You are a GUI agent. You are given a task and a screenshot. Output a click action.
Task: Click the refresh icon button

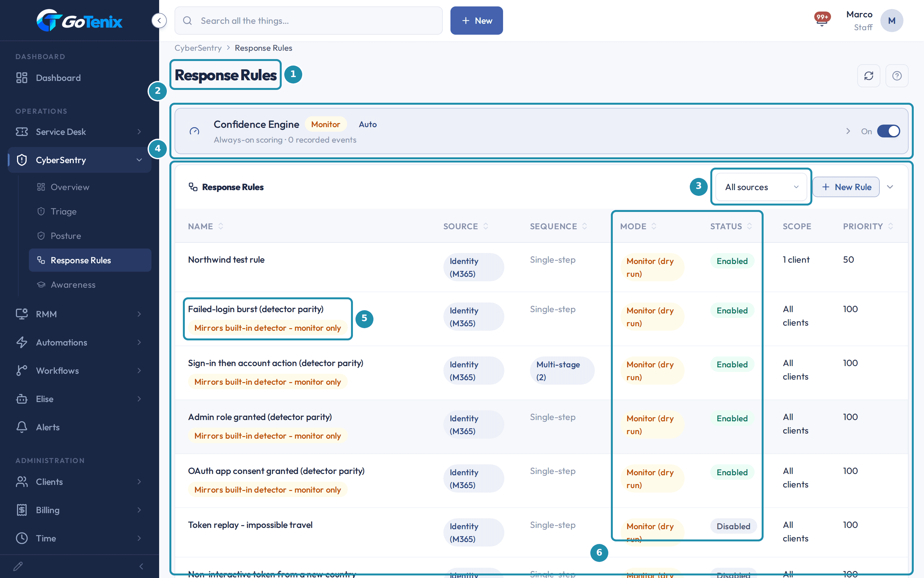[868, 76]
